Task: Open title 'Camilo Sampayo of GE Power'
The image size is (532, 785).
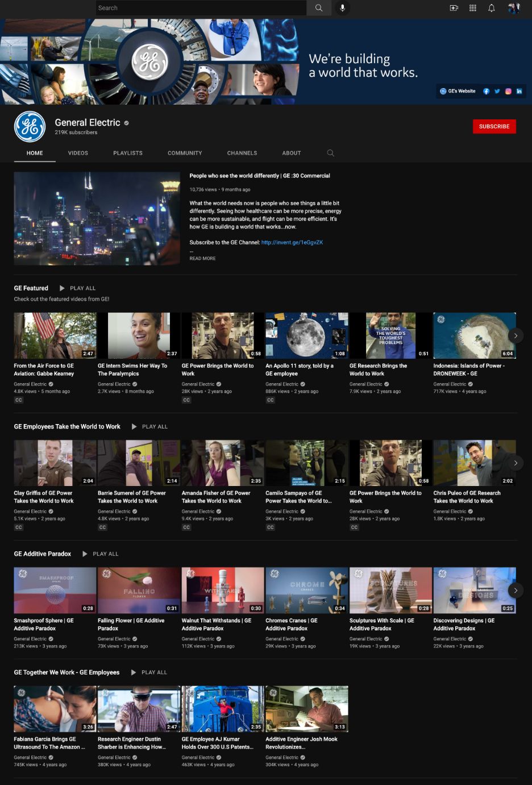Action: pyautogui.click(x=299, y=497)
